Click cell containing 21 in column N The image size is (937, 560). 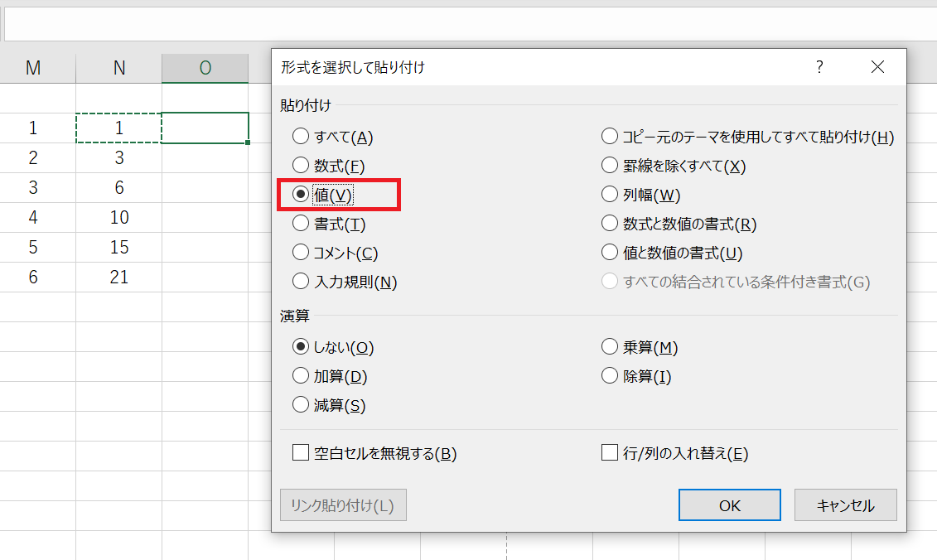tap(119, 278)
